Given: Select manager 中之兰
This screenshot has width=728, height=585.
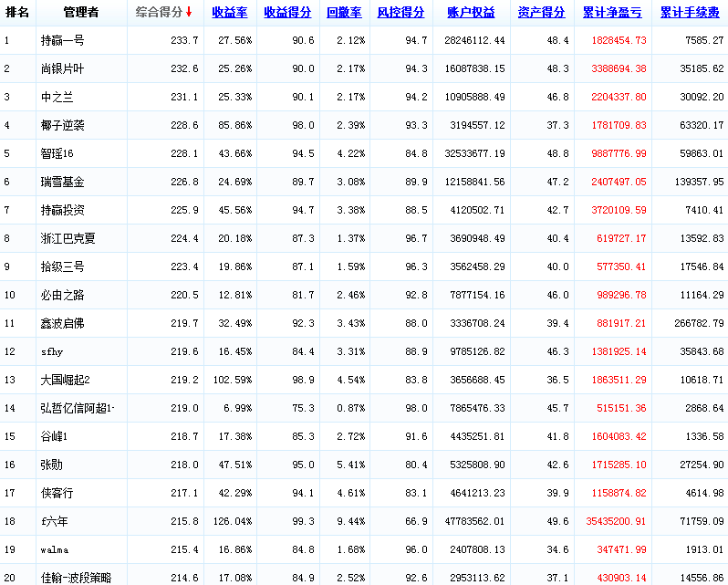Looking at the screenshot, I should 57,97.
